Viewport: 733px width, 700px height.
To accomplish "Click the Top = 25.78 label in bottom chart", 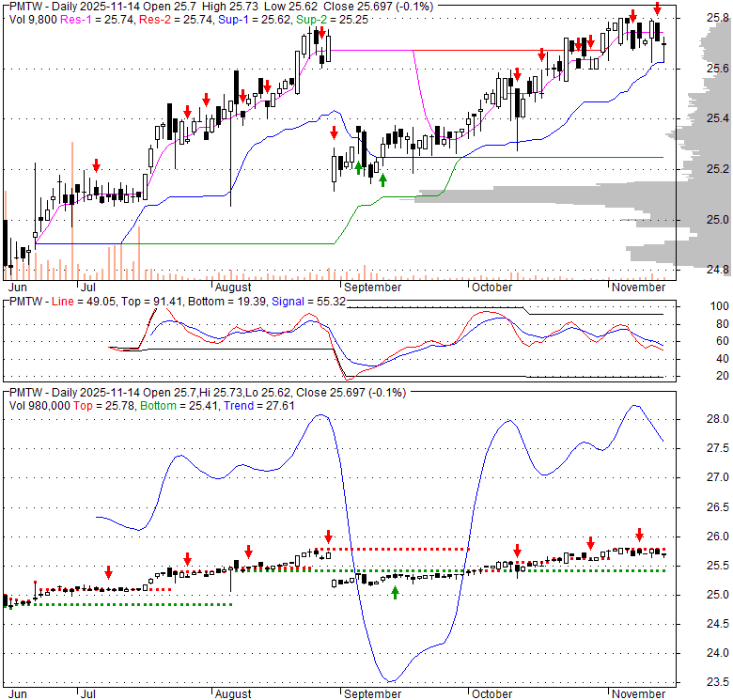I will pyautogui.click(x=103, y=406).
